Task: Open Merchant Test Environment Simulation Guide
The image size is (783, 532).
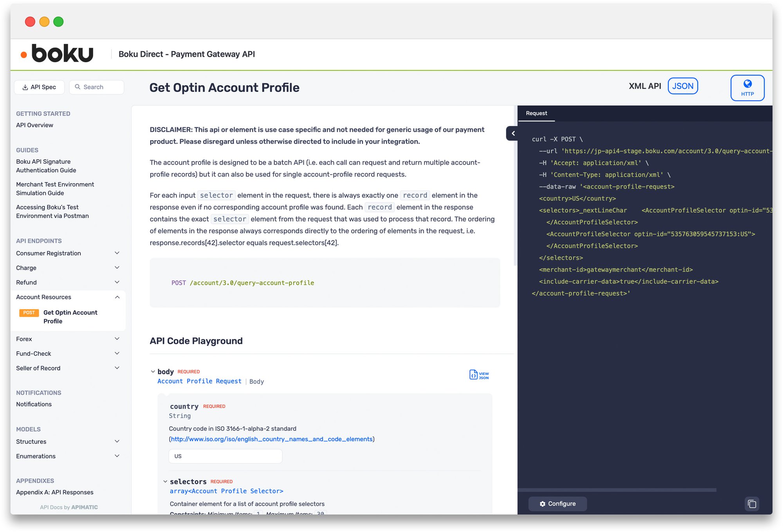Action: [x=55, y=189]
